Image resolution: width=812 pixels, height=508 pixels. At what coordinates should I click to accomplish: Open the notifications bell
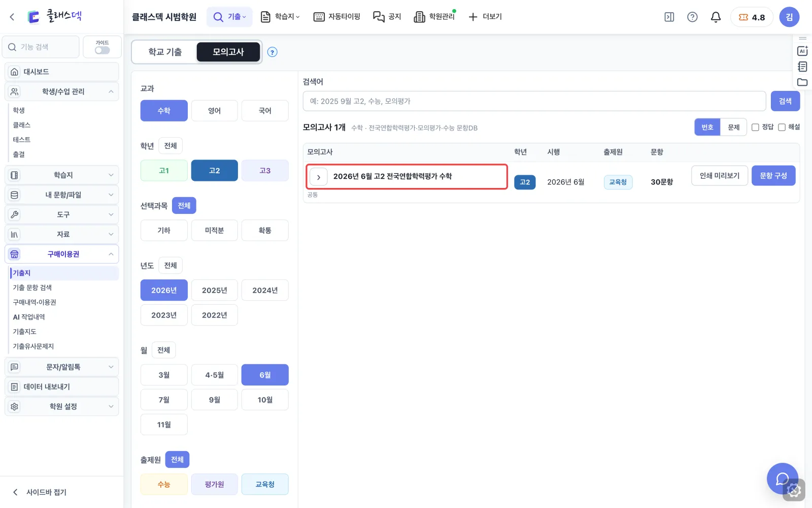716,17
